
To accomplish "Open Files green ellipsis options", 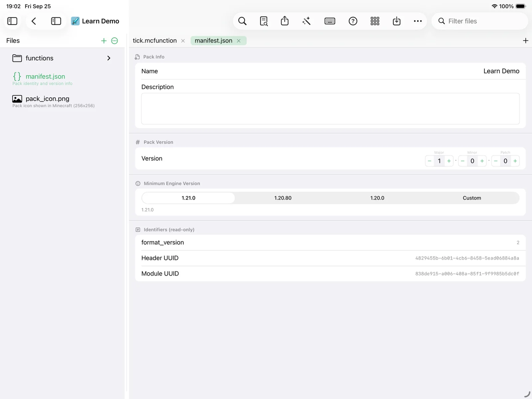I will [115, 41].
